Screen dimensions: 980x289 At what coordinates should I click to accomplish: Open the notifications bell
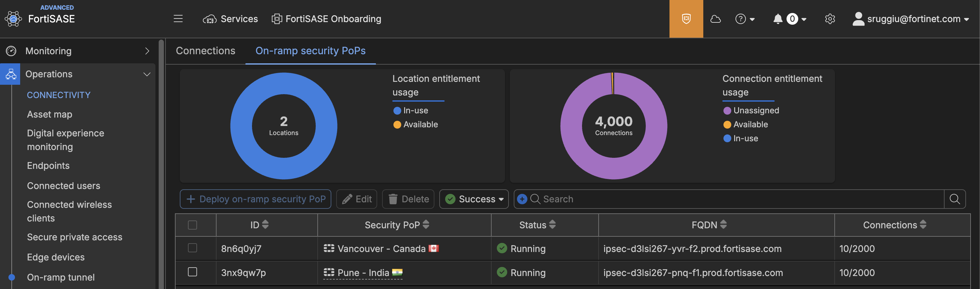(778, 19)
